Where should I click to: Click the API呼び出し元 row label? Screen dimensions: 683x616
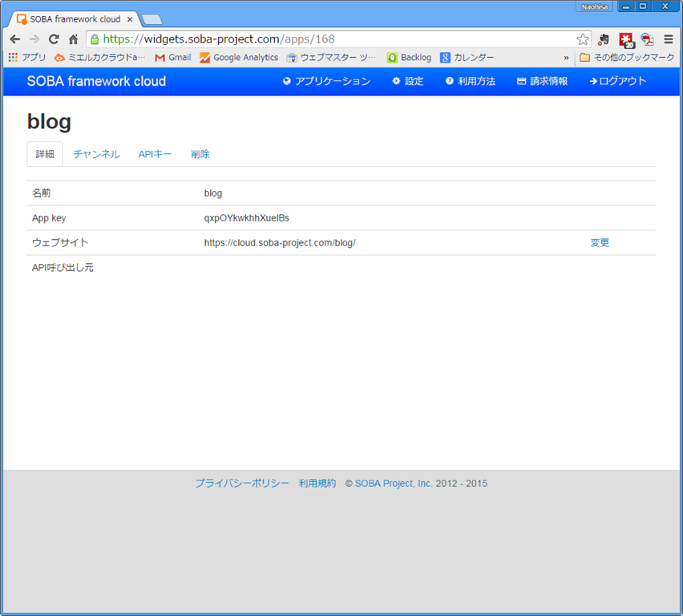63,268
